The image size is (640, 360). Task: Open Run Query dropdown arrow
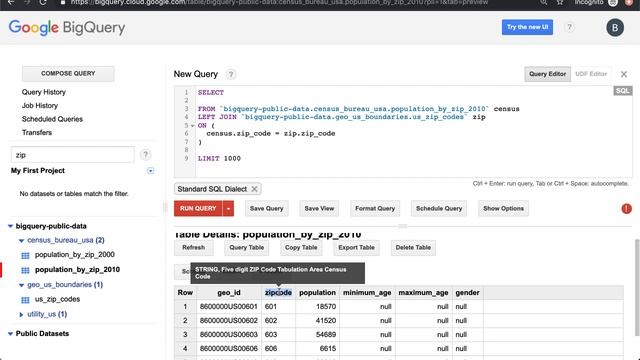click(228, 209)
